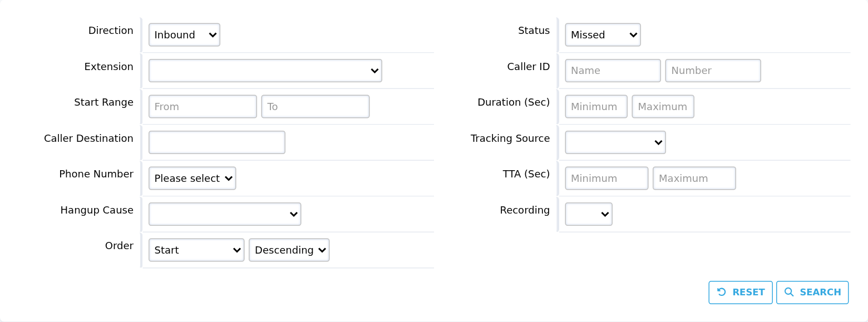Click the Hangup Cause label
The height and width of the screenshot is (322, 868).
point(97,210)
